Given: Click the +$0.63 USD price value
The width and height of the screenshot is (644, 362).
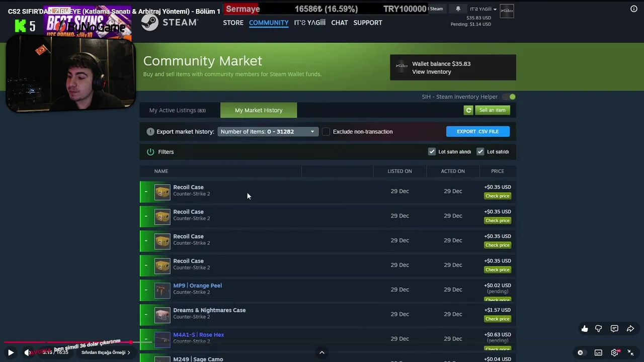Looking at the screenshot, I should pyautogui.click(x=498, y=335).
